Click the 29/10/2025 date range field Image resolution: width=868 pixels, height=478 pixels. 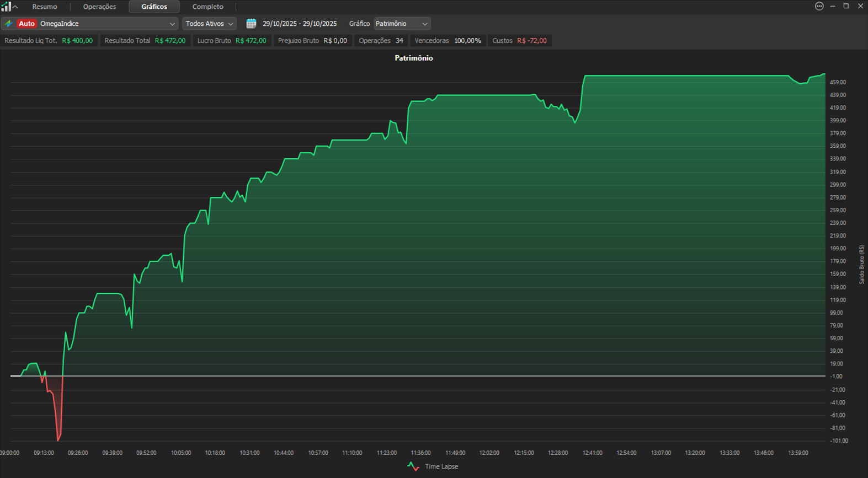300,24
